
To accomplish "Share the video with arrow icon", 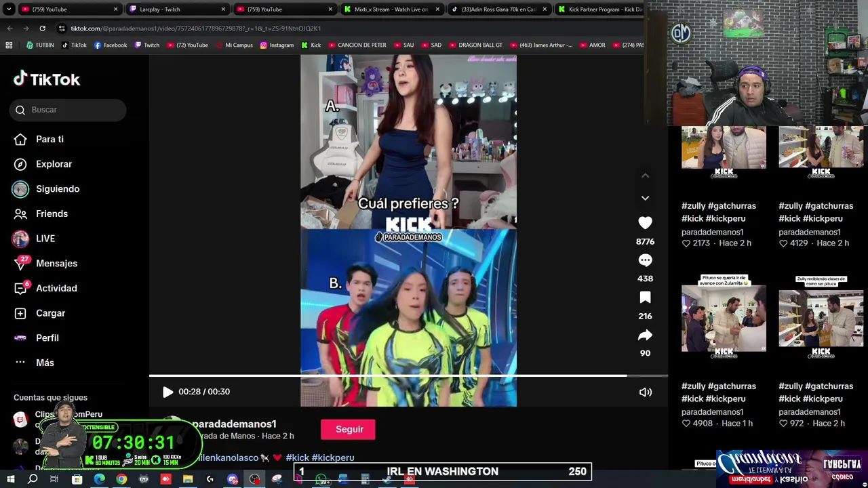I will [x=645, y=335].
